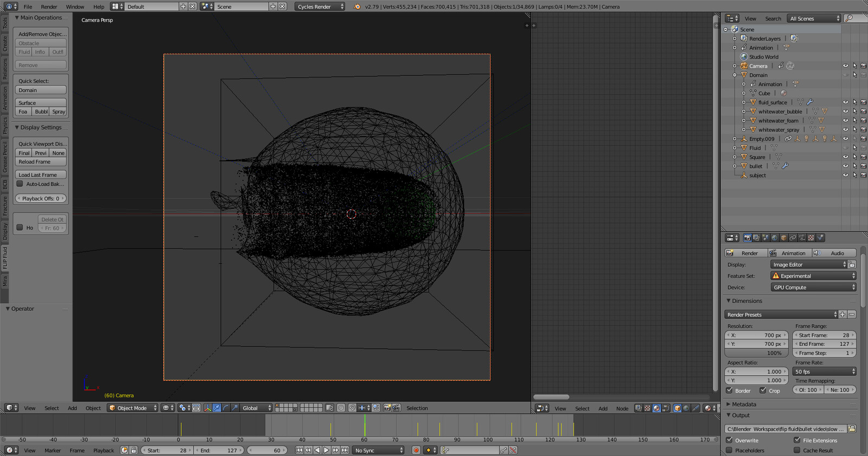
Task: Jump to the first frame in timeline
Action: (299, 451)
